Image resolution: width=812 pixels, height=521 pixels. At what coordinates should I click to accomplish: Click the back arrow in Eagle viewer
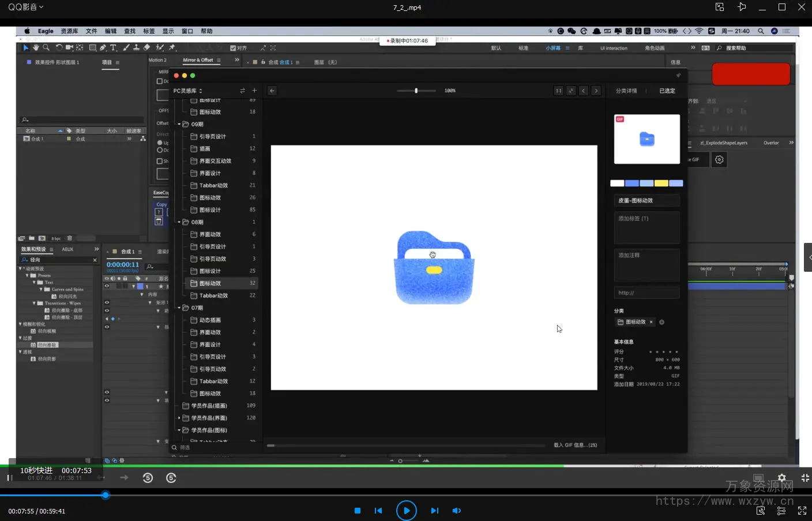[272, 91]
